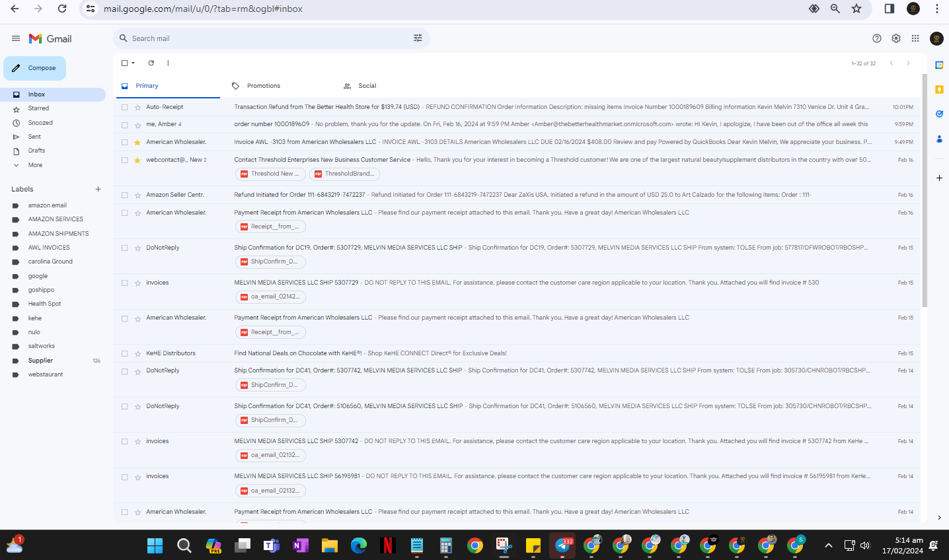This screenshot has width=949, height=560.
Task: Unstar the Invoice AWL-3103 email
Action: pyautogui.click(x=137, y=142)
